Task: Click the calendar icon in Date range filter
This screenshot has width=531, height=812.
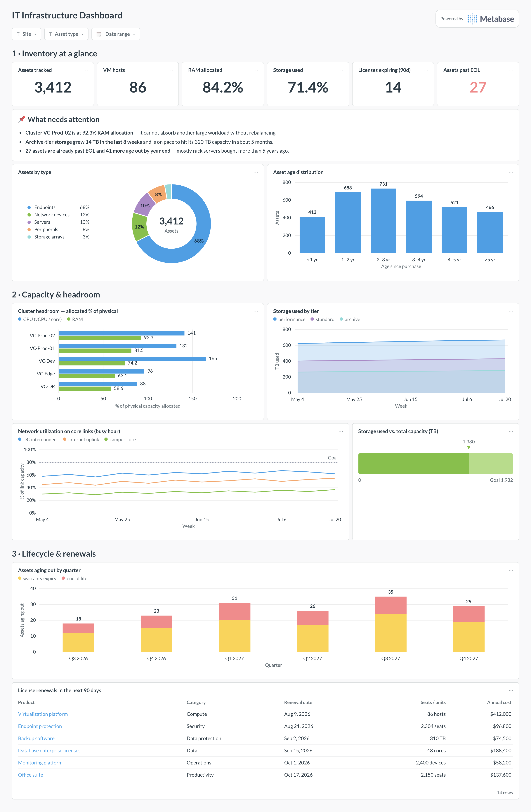Action: [x=99, y=34]
